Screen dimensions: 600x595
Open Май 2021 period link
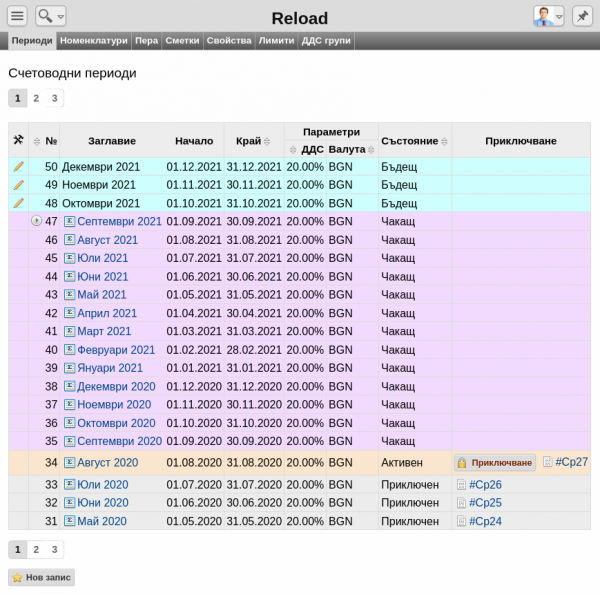tap(102, 295)
